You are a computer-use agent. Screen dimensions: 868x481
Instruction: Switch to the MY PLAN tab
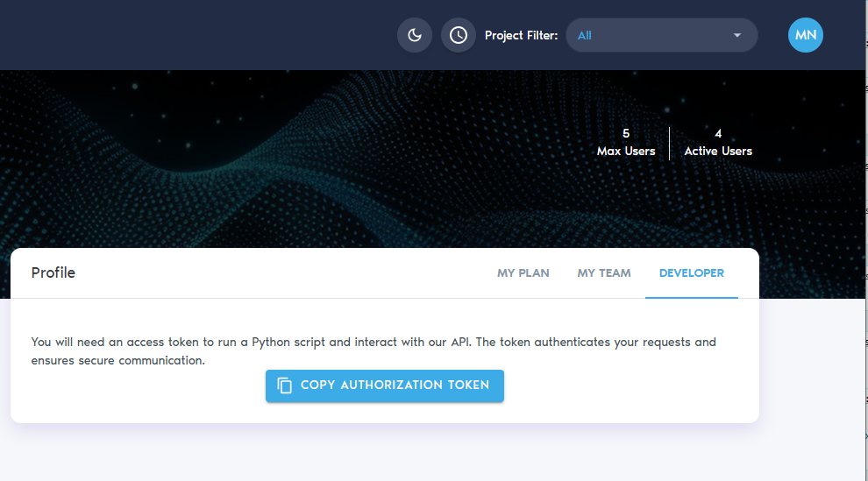523,273
